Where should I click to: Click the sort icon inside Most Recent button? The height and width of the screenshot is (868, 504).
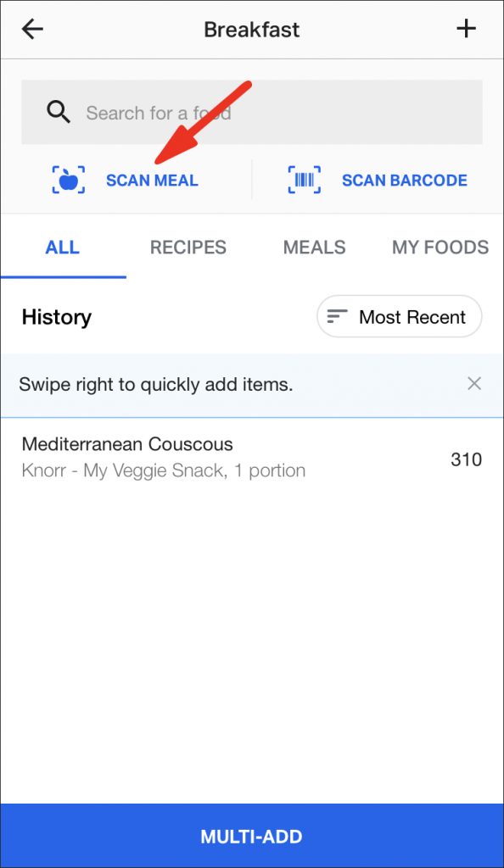pyautogui.click(x=336, y=316)
